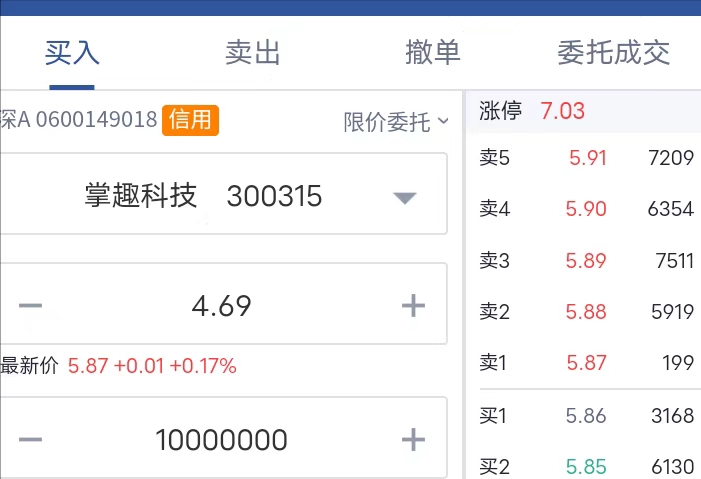This screenshot has width=701, height=479.
Task: Decrease price with the minus beside 4.69
Action: pos(30,305)
